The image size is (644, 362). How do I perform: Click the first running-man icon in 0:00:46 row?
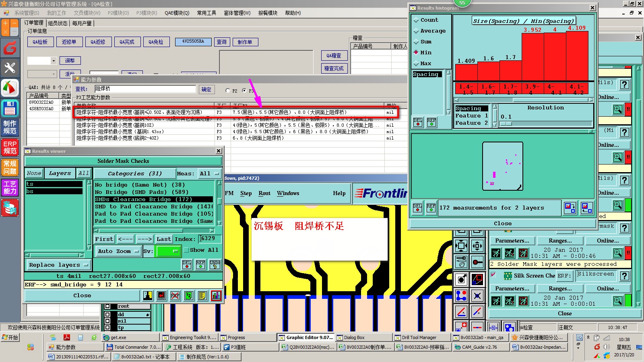pyautogui.click(x=496, y=253)
